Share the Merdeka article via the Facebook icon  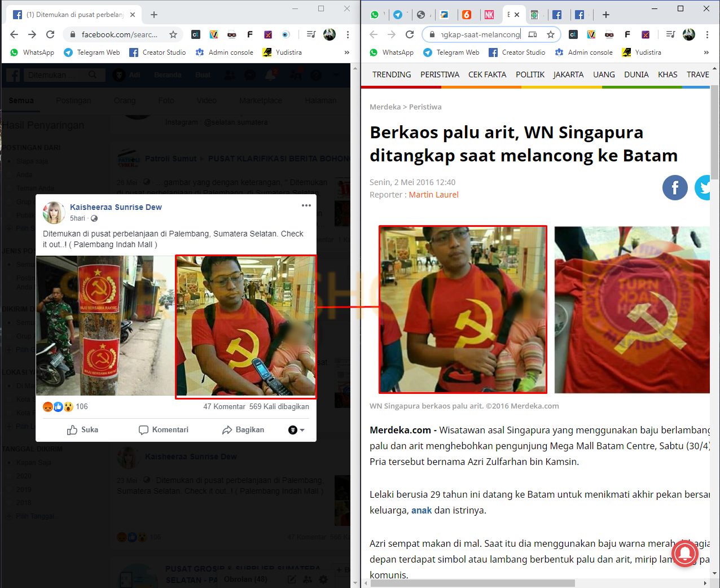[x=675, y=187]
